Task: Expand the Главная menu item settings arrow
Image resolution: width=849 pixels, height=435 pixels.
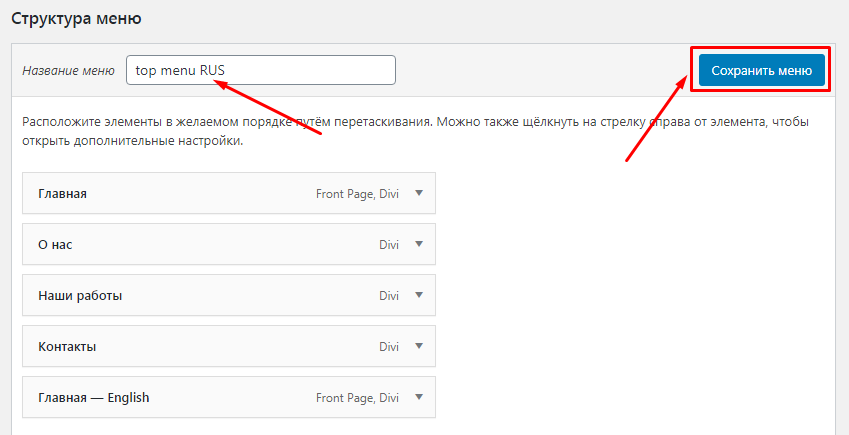Action: pos(419,194)
